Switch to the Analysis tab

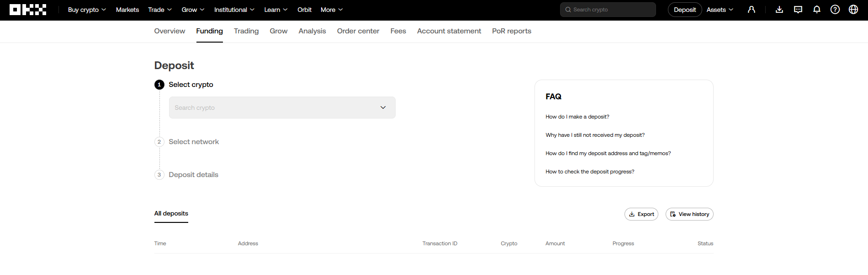[x=312, y=31]
